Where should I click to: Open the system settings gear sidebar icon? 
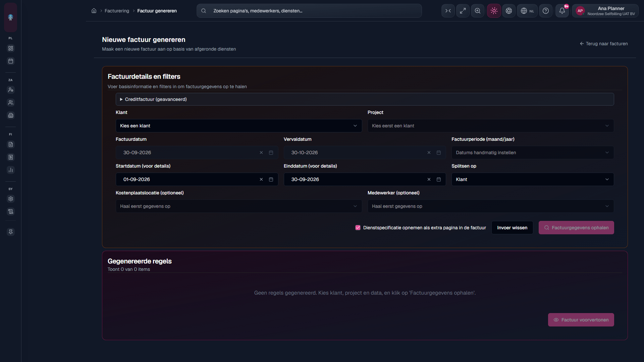pos(11,199)
